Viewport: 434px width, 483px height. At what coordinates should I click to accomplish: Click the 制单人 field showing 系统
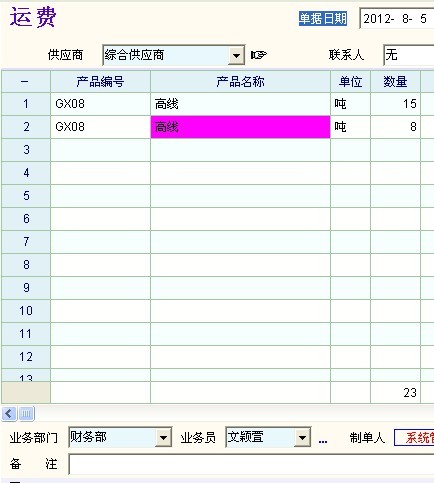tap(414, 437)
